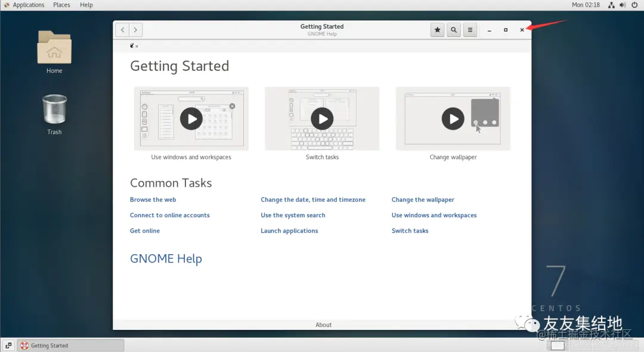Image resolution: width=644 pixels, height=352 pixels.
Task: Open Connect to online accounts link
Action: 169,215
